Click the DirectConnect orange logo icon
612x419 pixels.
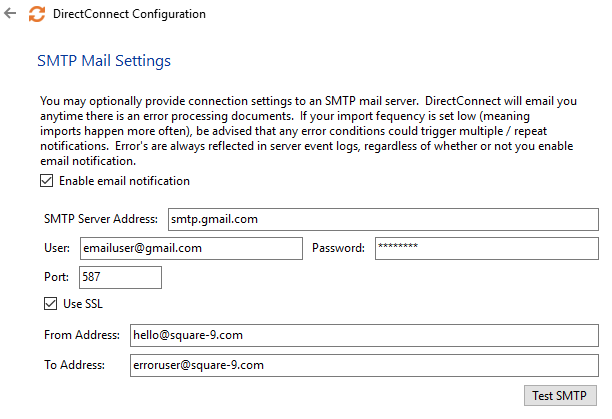38,14
